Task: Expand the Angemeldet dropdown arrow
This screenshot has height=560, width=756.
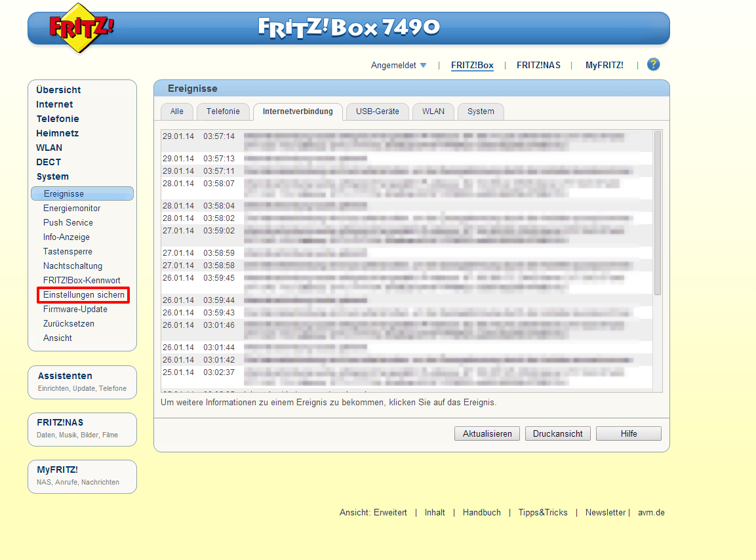Action: (424, 65)
